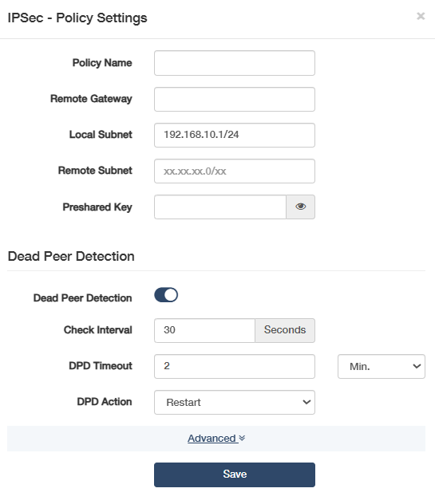Focus the Policy Name field

coord(235,63)
